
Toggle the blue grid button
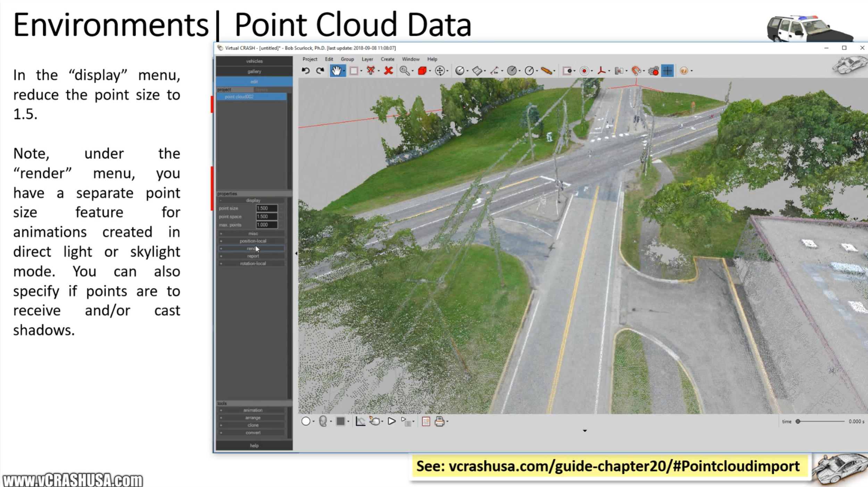(x=667, y=71)
